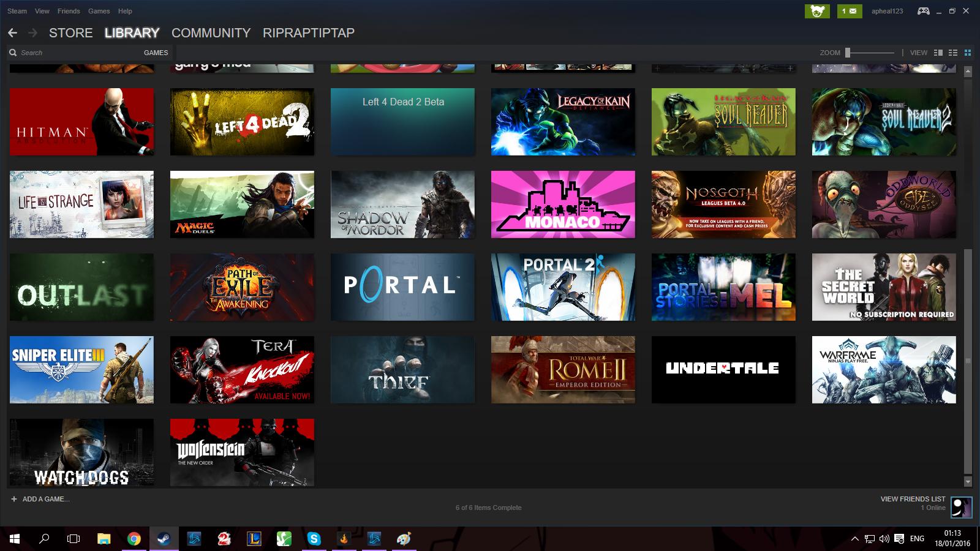Go back with the left arrow
Screen dimensions: 980x551
click(12, 33)
